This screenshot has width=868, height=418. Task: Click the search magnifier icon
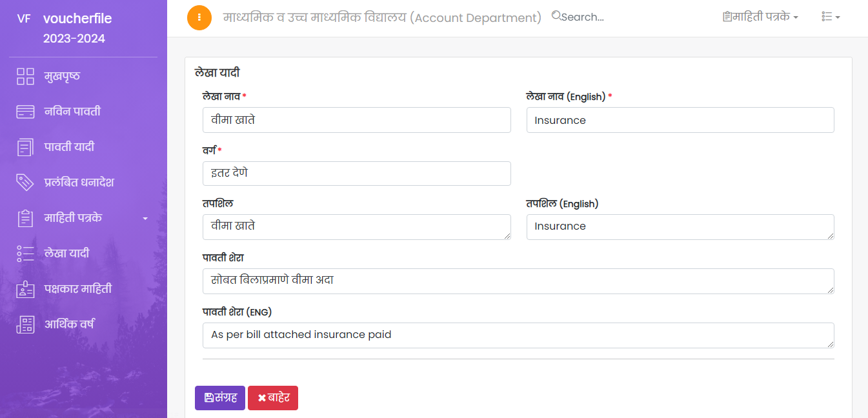[556, 16]
